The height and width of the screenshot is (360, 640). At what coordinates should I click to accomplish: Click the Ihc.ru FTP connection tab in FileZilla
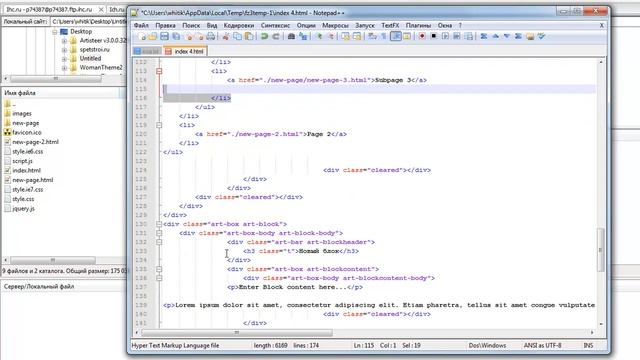54,9
